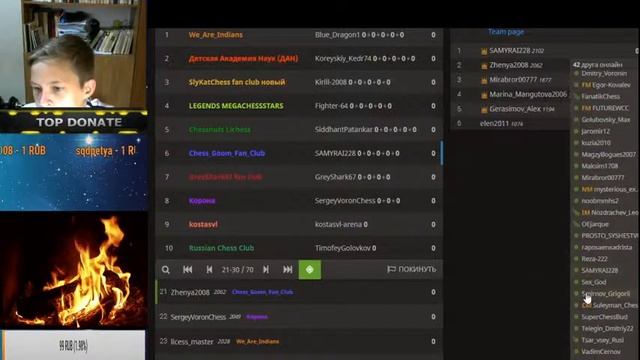Image resolution: width=640 pixels, height=360 pixels.
Task: Open team Chessnuts Lichess
Action: (x=220, y=130)
